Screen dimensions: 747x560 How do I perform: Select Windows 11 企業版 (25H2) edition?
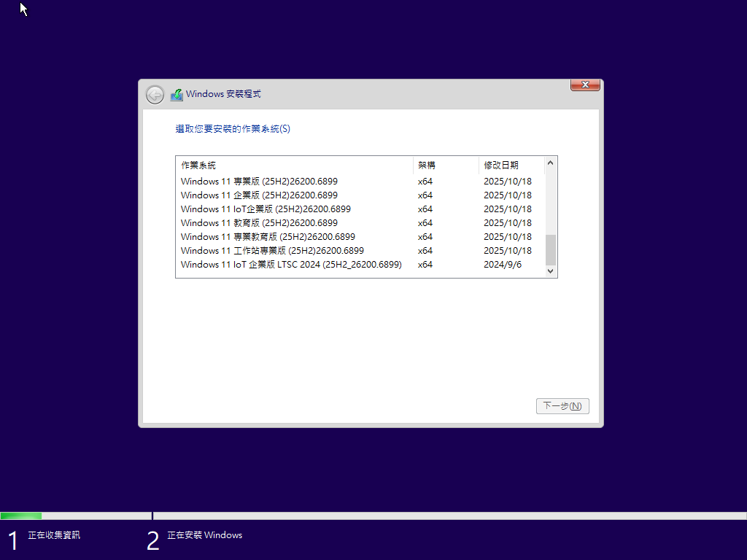click(x=255, y=195)
